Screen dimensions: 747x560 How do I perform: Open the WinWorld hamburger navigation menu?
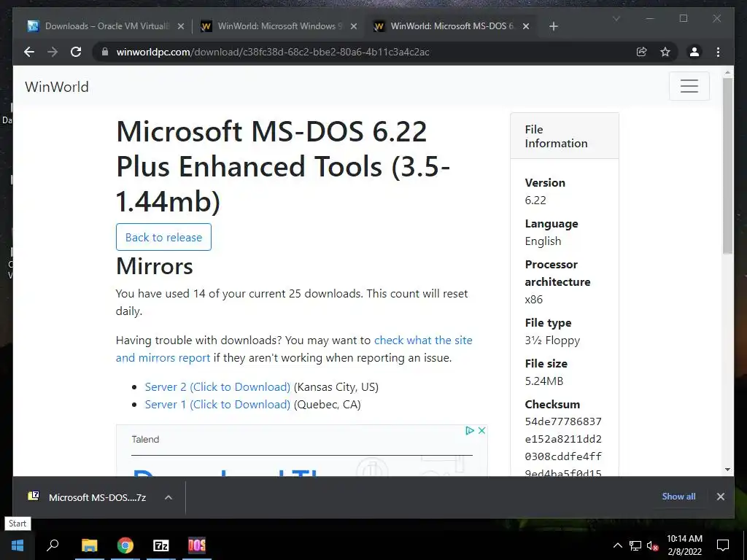point(689,86)
